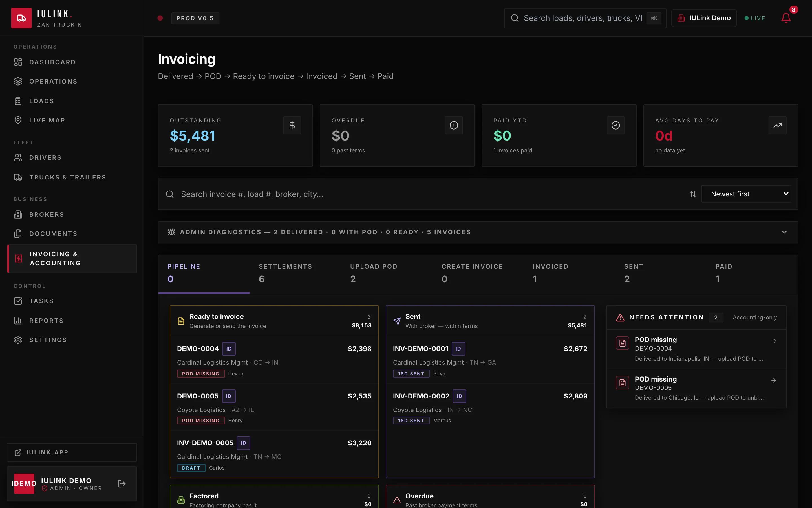The width and height of the screenshot is (812, 508).
Task: Open the INV-DEMO-0005 draft invoice card
Action: 274,454
